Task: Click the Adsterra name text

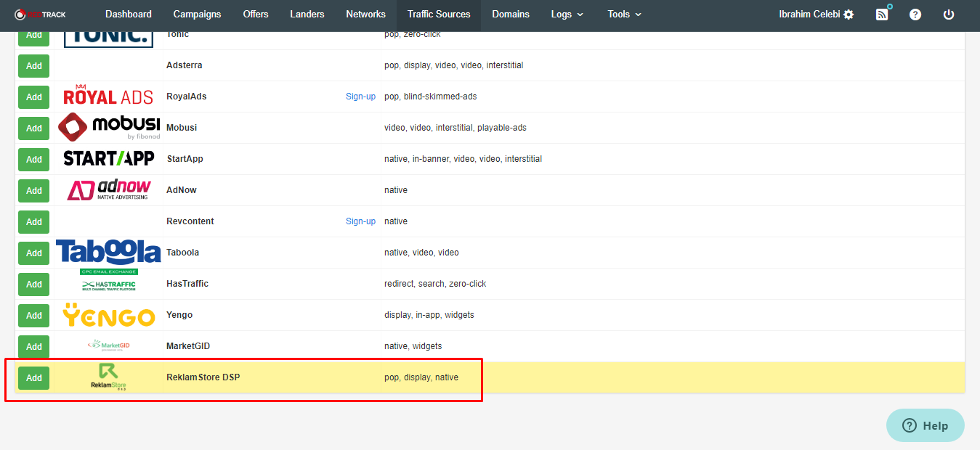Action: 185,65
